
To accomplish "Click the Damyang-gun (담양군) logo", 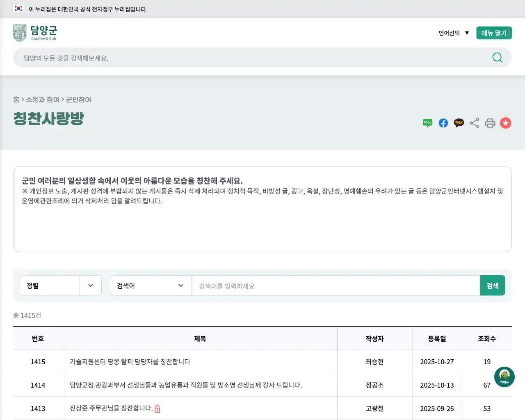I will pos(35,32).
